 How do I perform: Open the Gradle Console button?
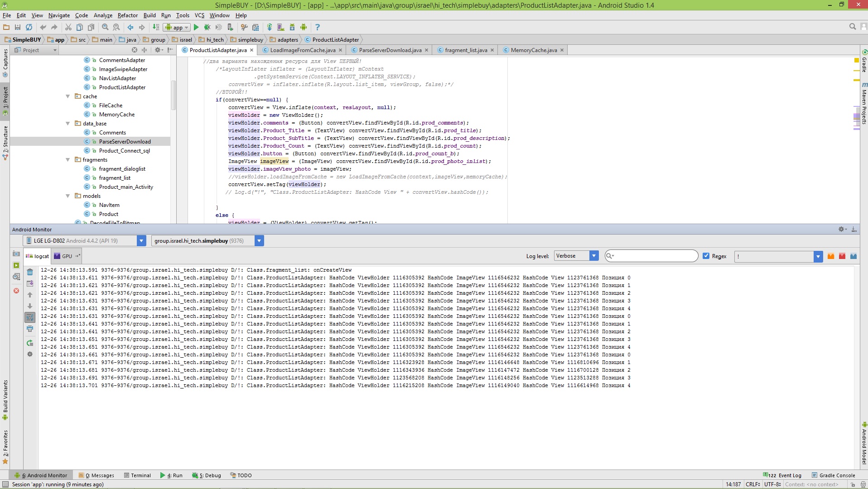click(x=833, y=475)
